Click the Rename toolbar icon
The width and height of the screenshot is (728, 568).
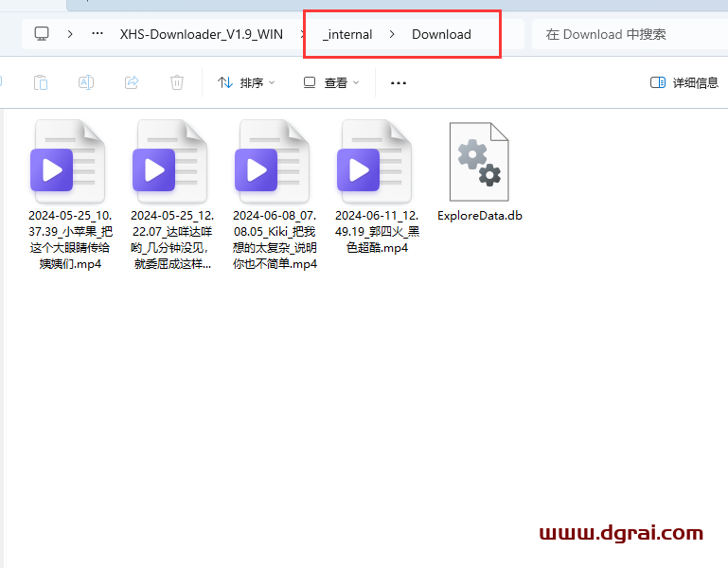86,82
